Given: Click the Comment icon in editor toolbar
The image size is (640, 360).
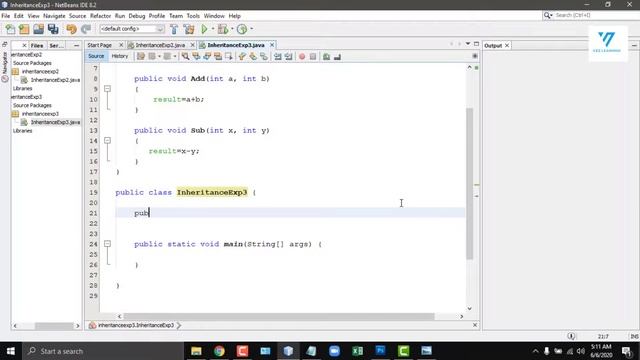Looking at the screenshot, I should click(327, 57).
